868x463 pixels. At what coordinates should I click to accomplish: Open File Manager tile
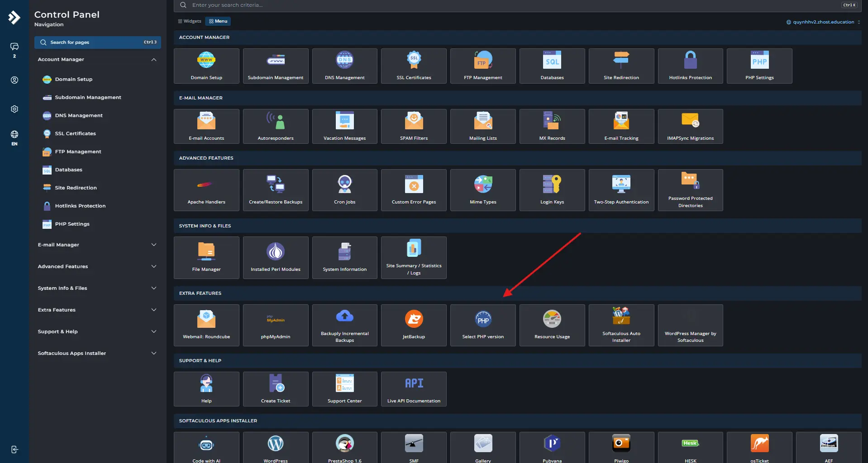pyautogui.click(x=206, y=258)
